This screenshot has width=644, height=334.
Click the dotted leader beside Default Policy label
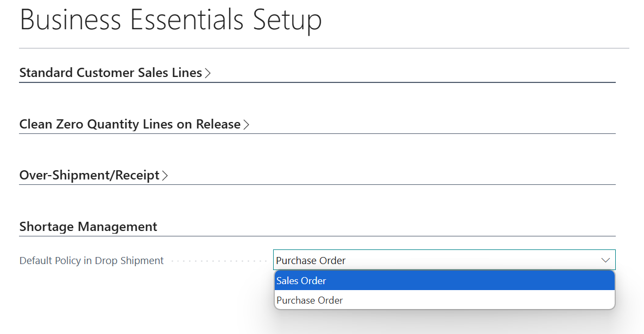(x=219, y=261)
